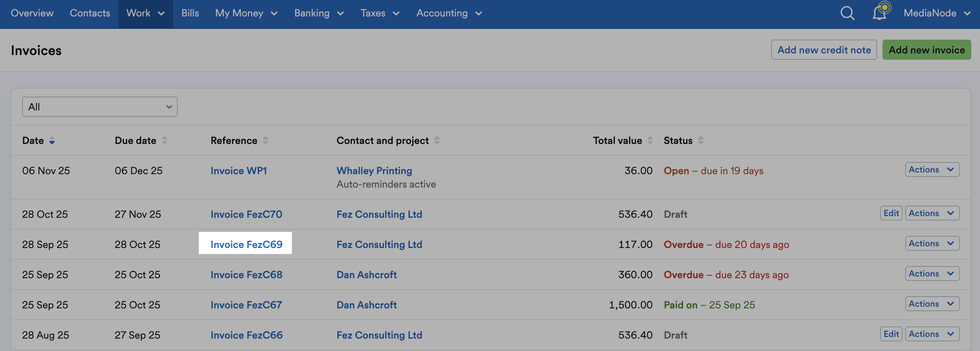This screenshot has height=351, width=980.
Task: Open Invoice FezC67 link
Action: point(246,305)
